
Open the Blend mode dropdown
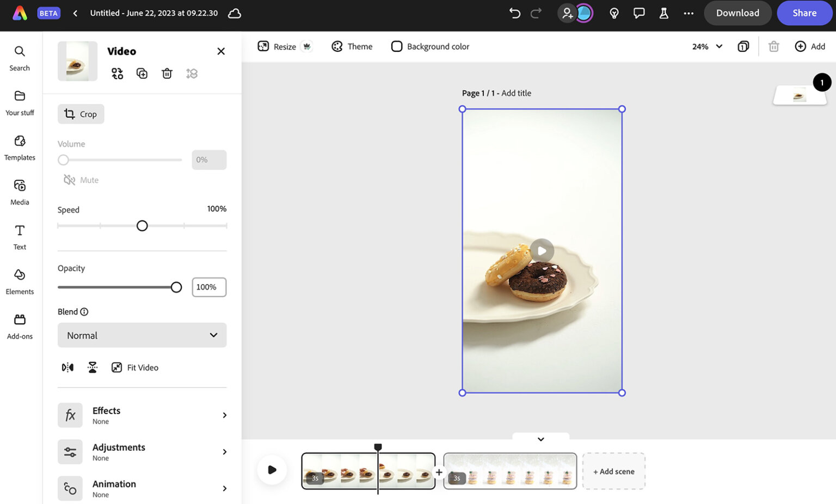point(142,335)
